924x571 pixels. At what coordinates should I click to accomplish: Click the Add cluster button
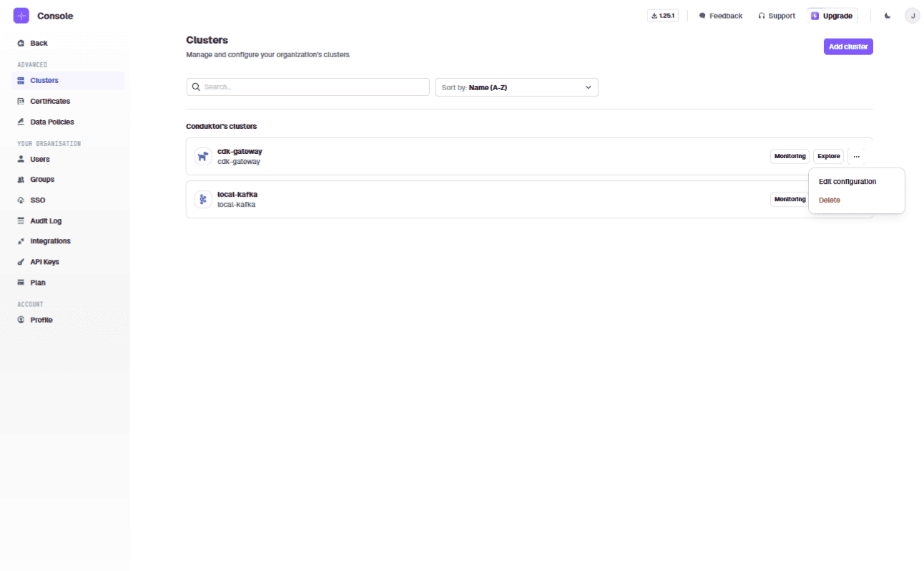pos(847,47)
